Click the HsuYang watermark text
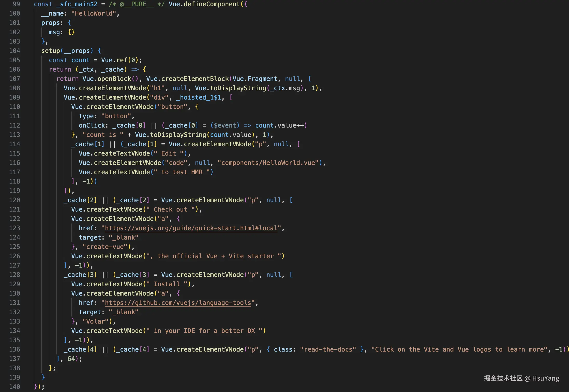This screenshot has height=392, width=569. (x=546, y=379)
